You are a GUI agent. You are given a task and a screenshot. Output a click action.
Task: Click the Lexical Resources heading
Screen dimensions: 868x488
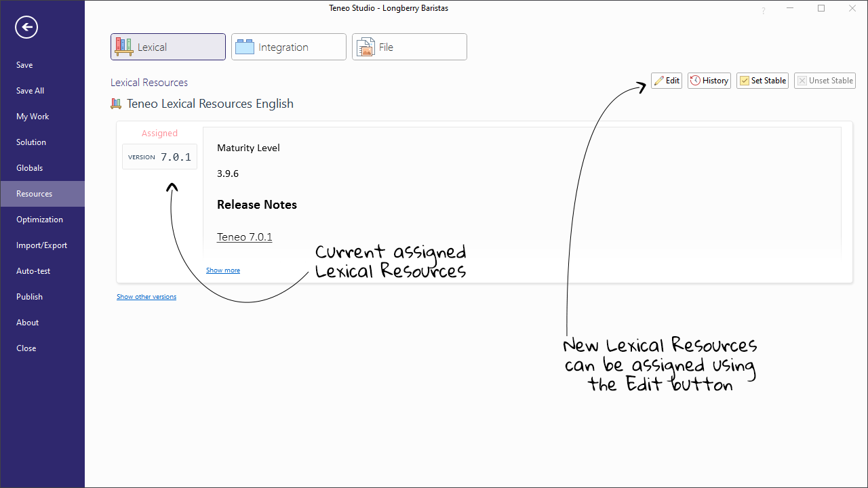coord(149,83)
